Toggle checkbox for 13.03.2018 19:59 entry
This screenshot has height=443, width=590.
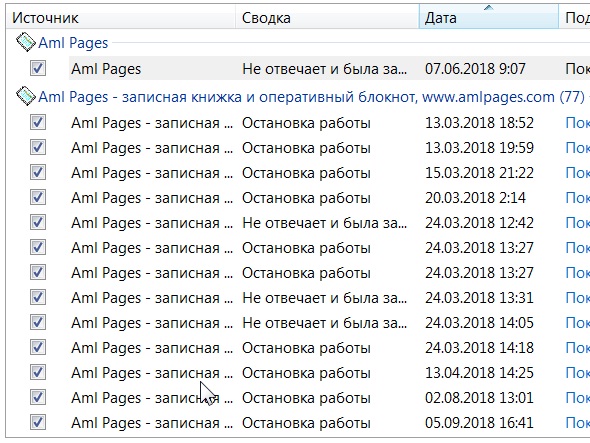coord(38,147)
